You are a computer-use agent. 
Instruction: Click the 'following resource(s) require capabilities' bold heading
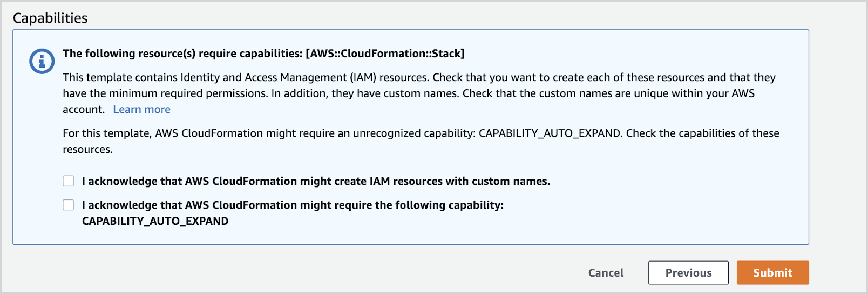tap(182, 54)
